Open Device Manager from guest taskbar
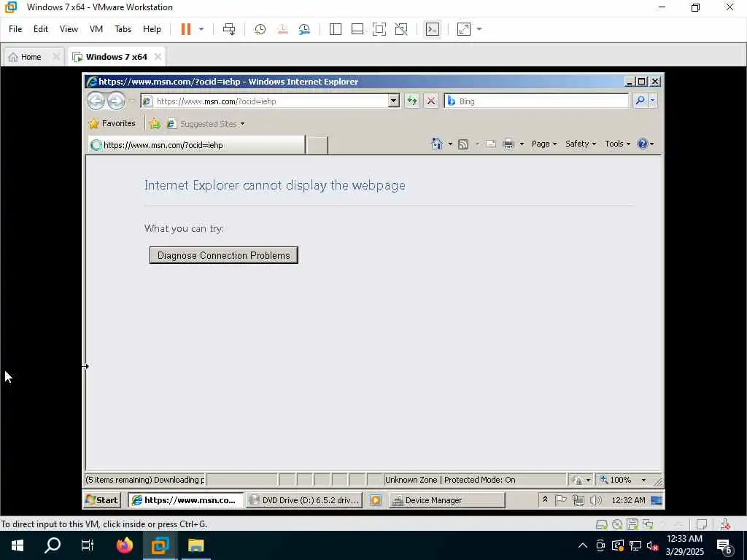Image resolution: width=747 pixels, height=560 pixels. (x=447, y=500)
